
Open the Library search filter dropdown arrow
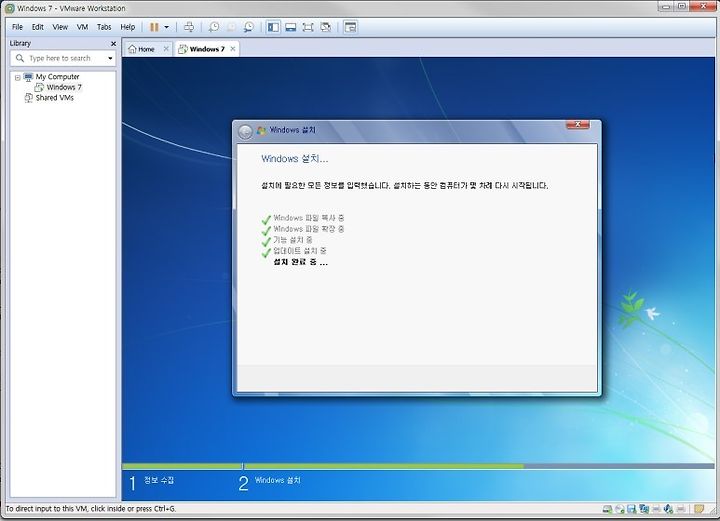point(110,58)
